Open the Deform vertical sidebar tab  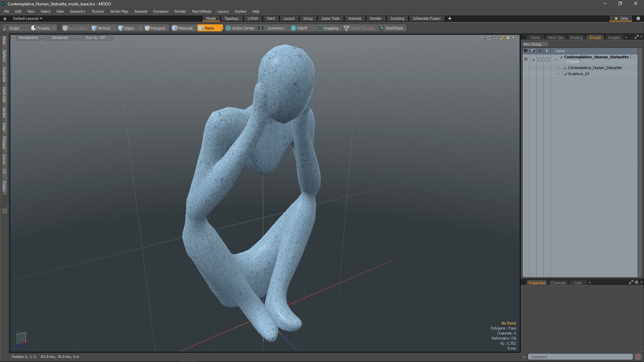pos(4,56)
